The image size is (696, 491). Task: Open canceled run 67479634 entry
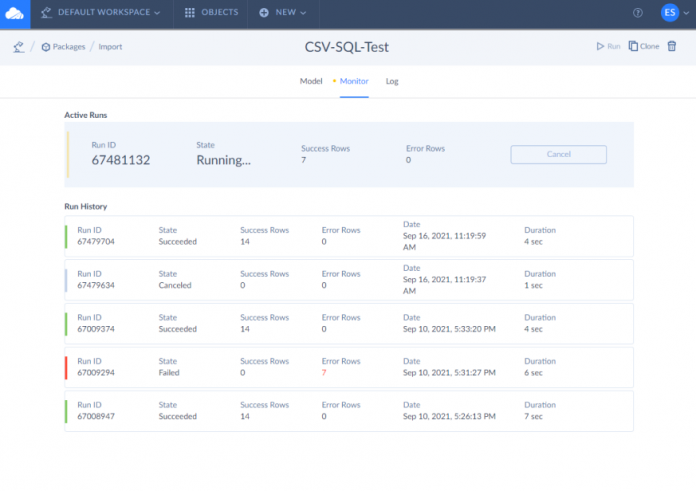(x=348, y=279)
